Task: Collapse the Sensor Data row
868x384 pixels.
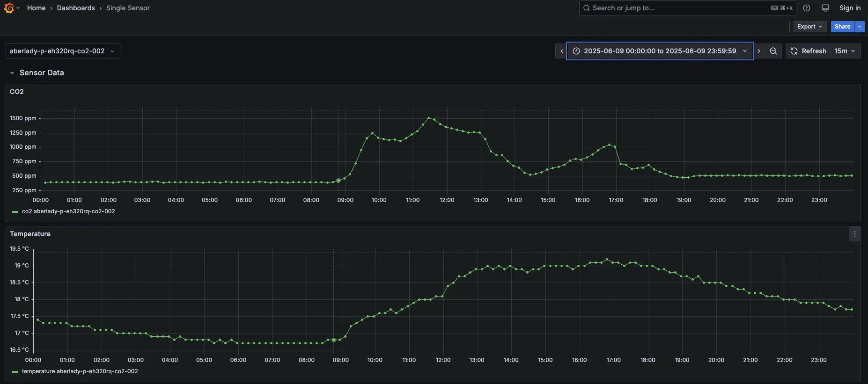Action: coord(12,73)
